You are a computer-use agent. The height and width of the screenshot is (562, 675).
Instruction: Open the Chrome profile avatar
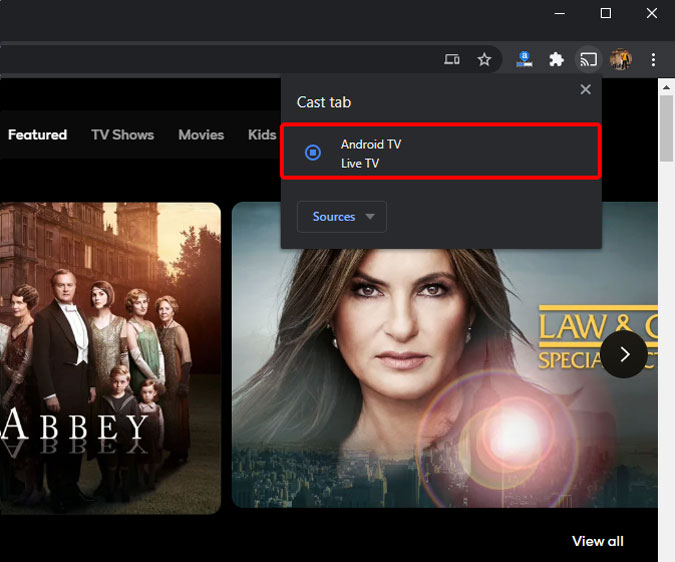pos(620,59)
